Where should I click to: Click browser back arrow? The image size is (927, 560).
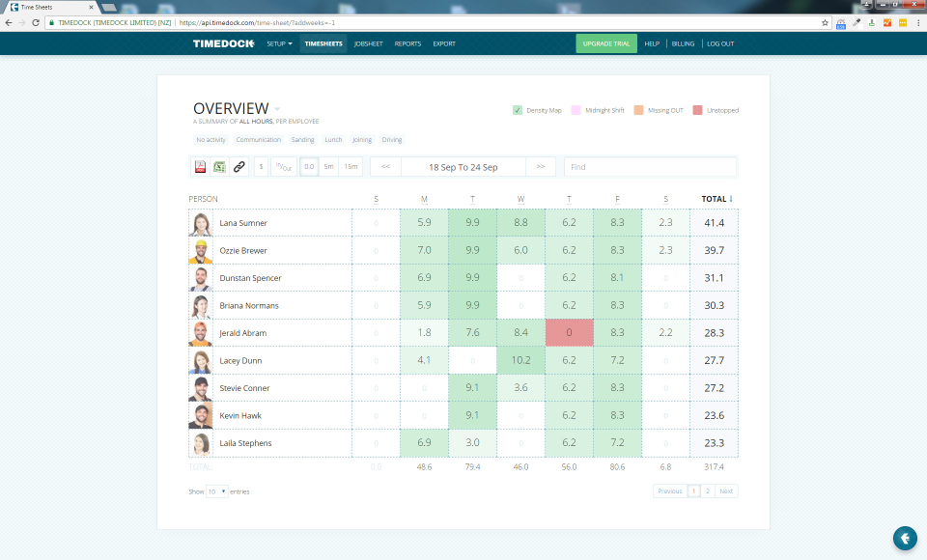pyautogui.click(x=9, y=22)
